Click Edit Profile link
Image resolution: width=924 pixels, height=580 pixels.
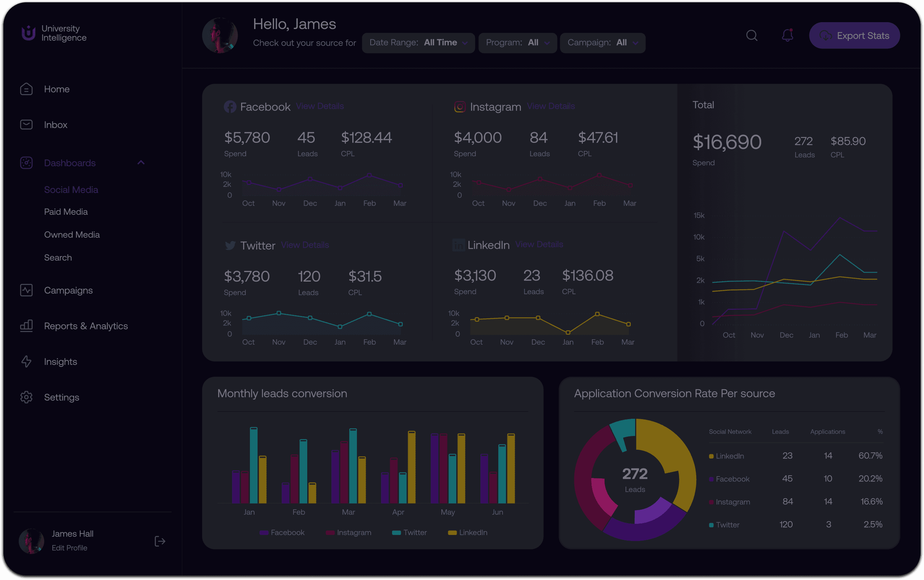coord(69,548)
